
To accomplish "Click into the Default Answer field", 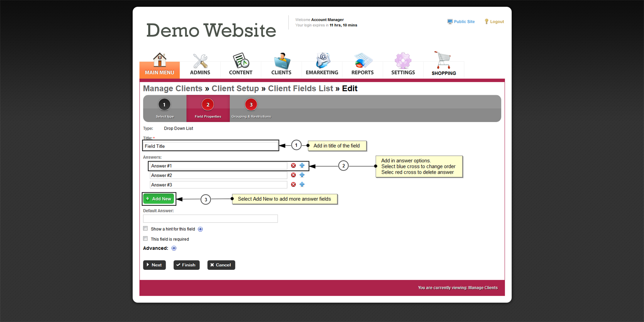I will [x=210, y=219].
